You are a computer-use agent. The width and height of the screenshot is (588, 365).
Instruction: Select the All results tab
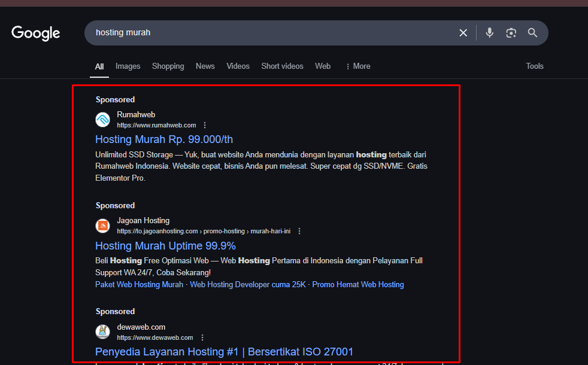click(x=99, y=66)
